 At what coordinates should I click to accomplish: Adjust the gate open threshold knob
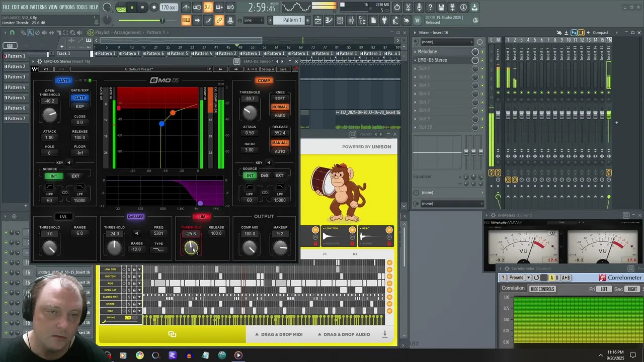pos(49,115)
